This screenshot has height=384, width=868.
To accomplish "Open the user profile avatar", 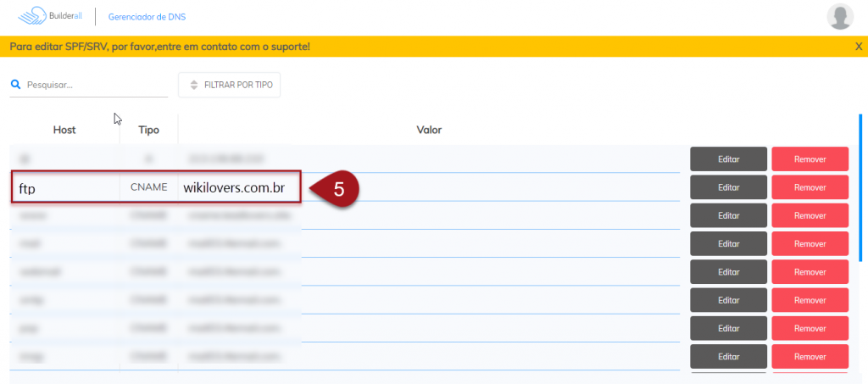I will click(839, 16).
